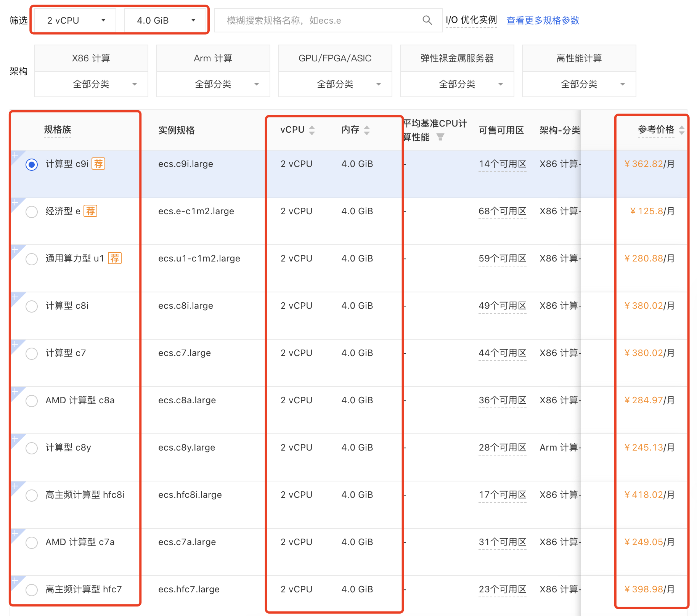
Task: Click the I/O 优化实例 label
Action: pos(471,20)
